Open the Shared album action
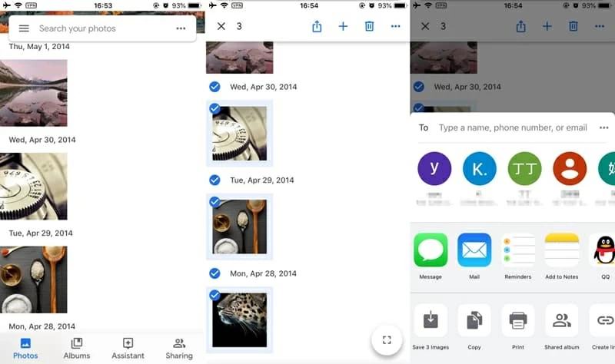Screen dimensions: 615x364 click(x=561, y=320)
